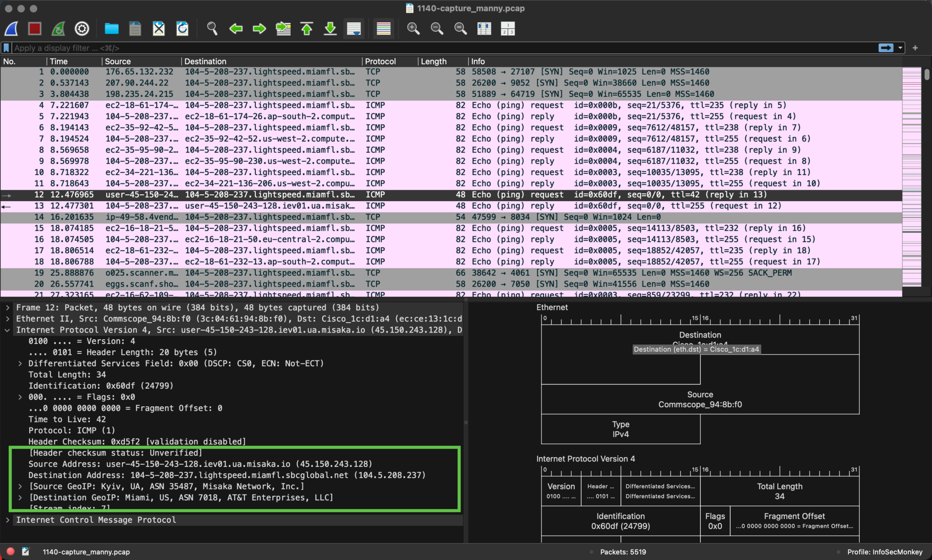Expand Destination GeoIP Miami row
932x560 pixels.
[x=20, y=498]
